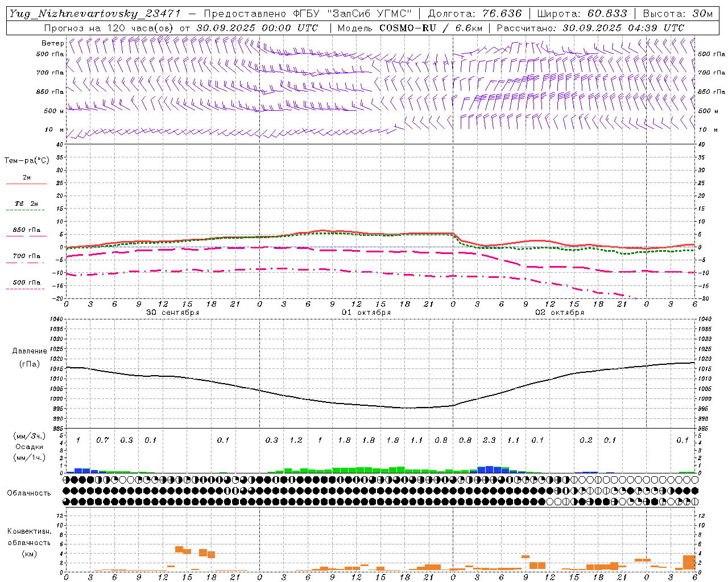Viewport: 728px width, 582px height.
Task: Click the 10 м wind level label on left
Action: click(54, 130)
